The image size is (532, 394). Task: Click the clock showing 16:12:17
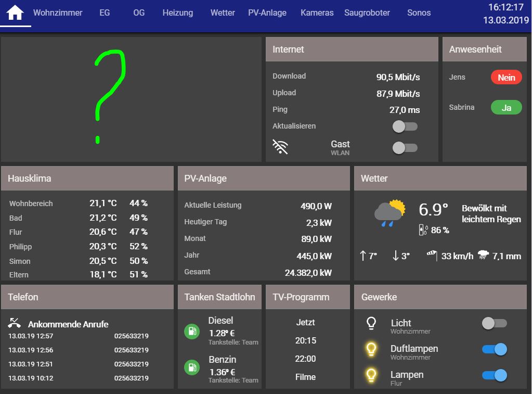coord(505,7)
